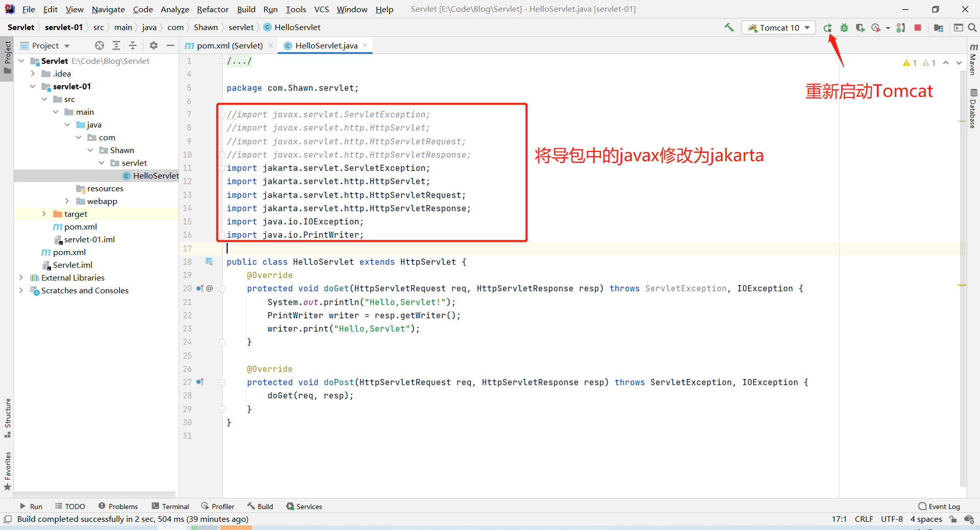Select Scroll from Source in Project panel
The height and width of the screenshot is (530, 980).
coord(100,45)
